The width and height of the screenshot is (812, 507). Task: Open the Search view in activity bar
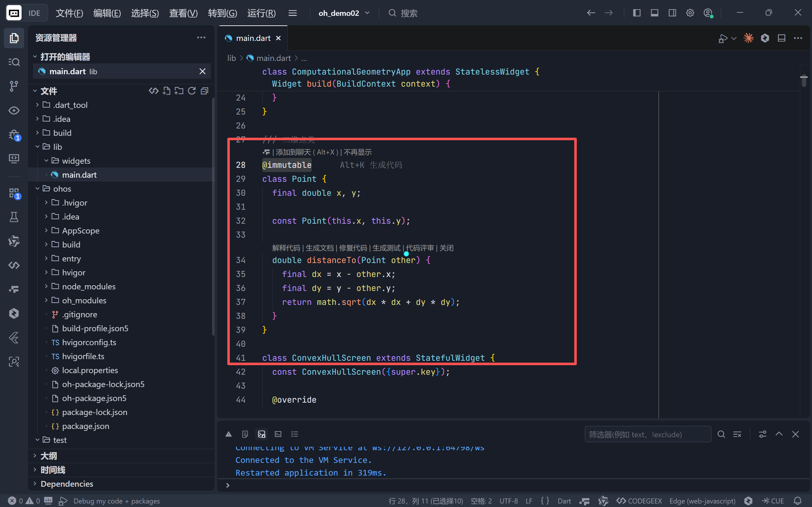(14, 62)
